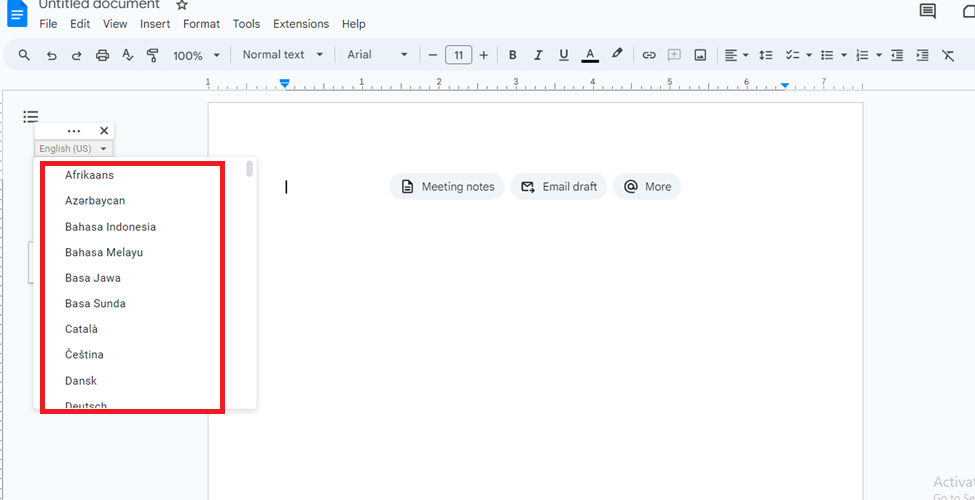Open the Edit menu
This screenshot has width=975, height=500.
(80, 24)
